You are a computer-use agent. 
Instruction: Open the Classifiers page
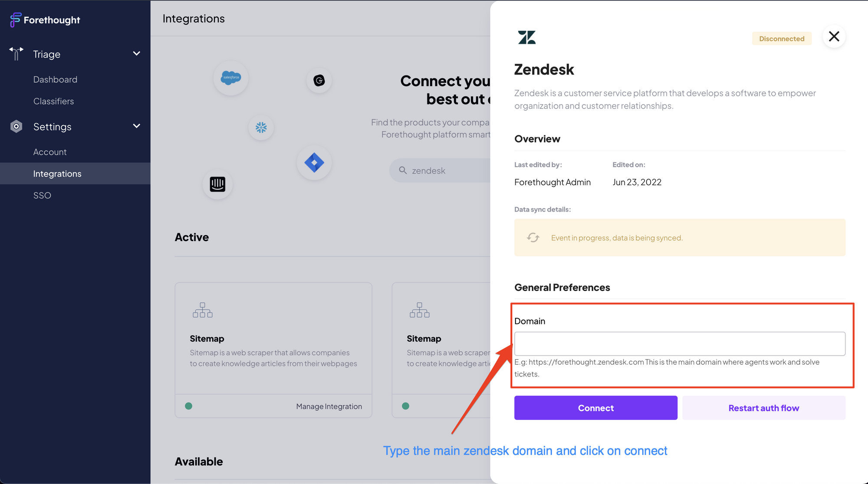(x=53, y=101)
